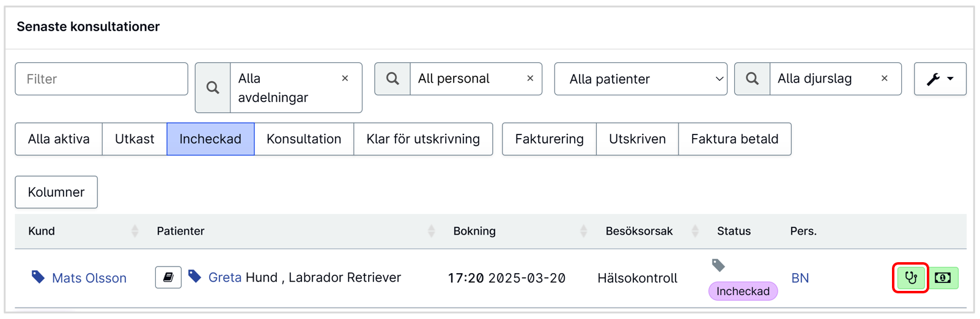The image size is (980, 319).
Task: Clear the All personal selection
Action: tap(530, 78)
